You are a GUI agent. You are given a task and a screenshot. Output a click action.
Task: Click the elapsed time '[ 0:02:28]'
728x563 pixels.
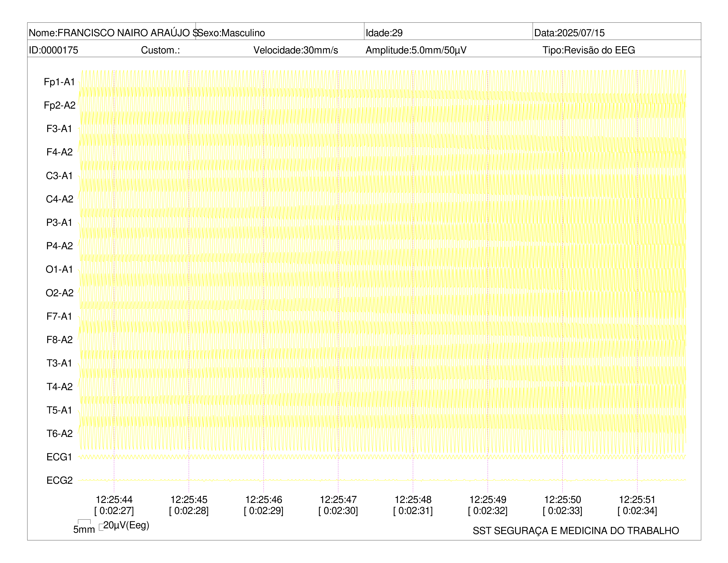pyautogui.click(x=189, y=511)
